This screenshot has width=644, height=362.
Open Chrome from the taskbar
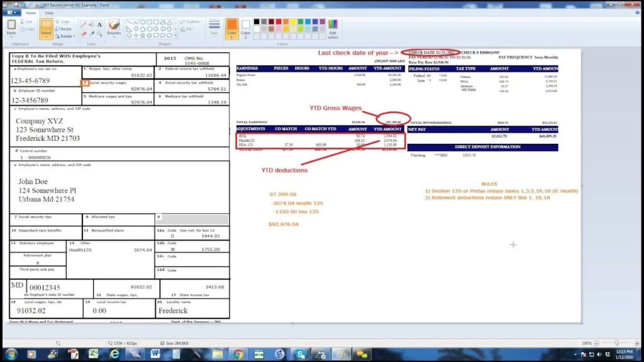point(238,354)
